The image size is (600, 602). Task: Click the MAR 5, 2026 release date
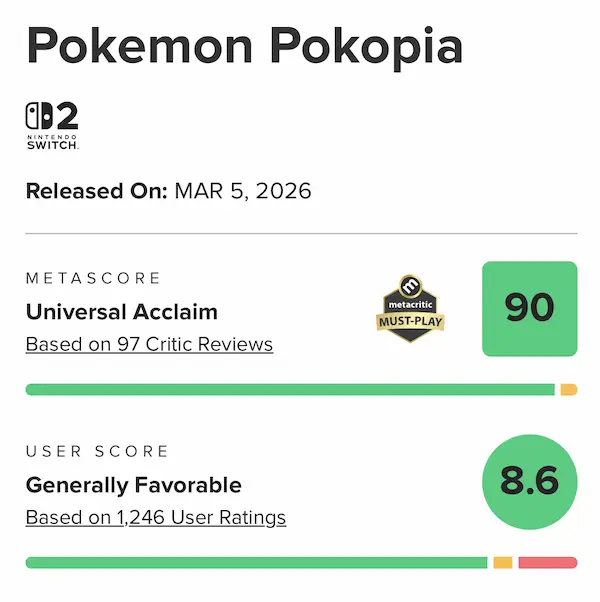point(243,192)
